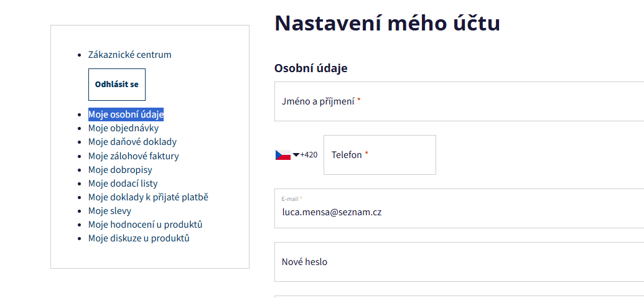The height and width of the screenshot is (298, 644).
Task: Open Moje daňové doklady
Action: click(133, 142)
